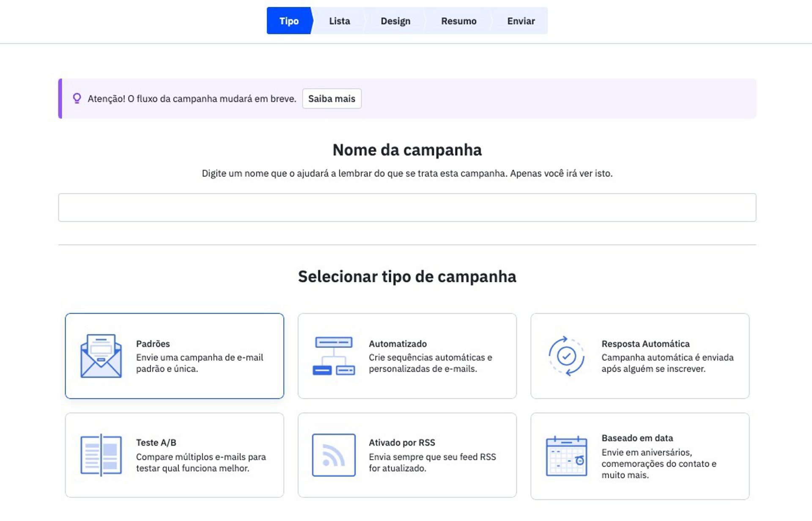Click the flowchart icon for Automatizado
The height and width of the screenshot is (521, 812).
pos(334,356)
